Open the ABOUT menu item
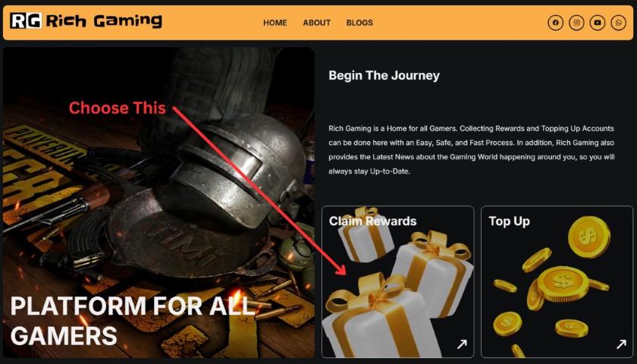 pos(317,23)
